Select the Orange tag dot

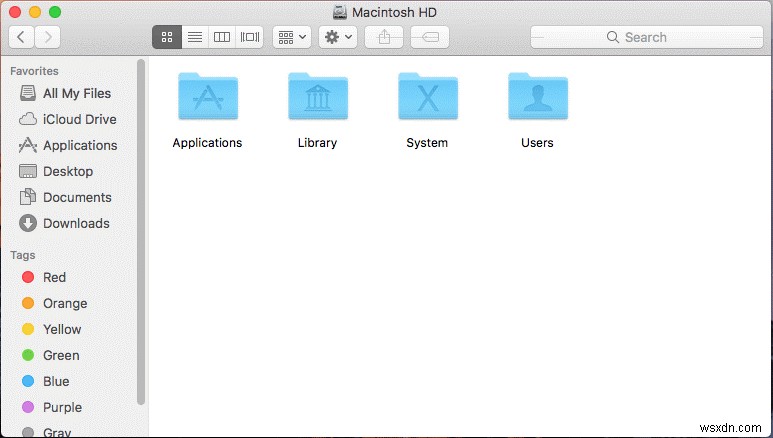click(28, 303)
